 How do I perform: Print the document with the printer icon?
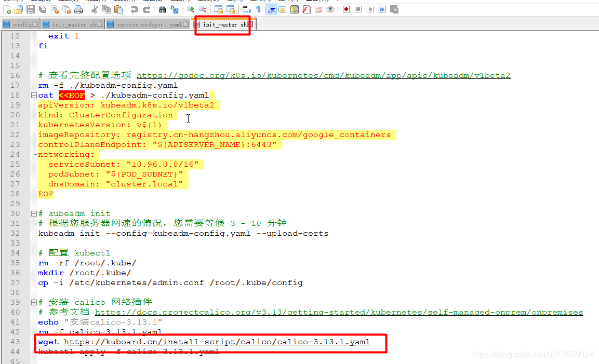coord(78,9)
